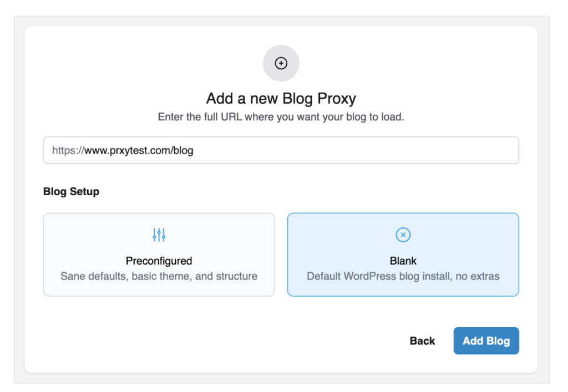Image resolution: width=568 pixels, height=392 pixels.
Task: Click the "Blank" option title
Action: (403, 261)
